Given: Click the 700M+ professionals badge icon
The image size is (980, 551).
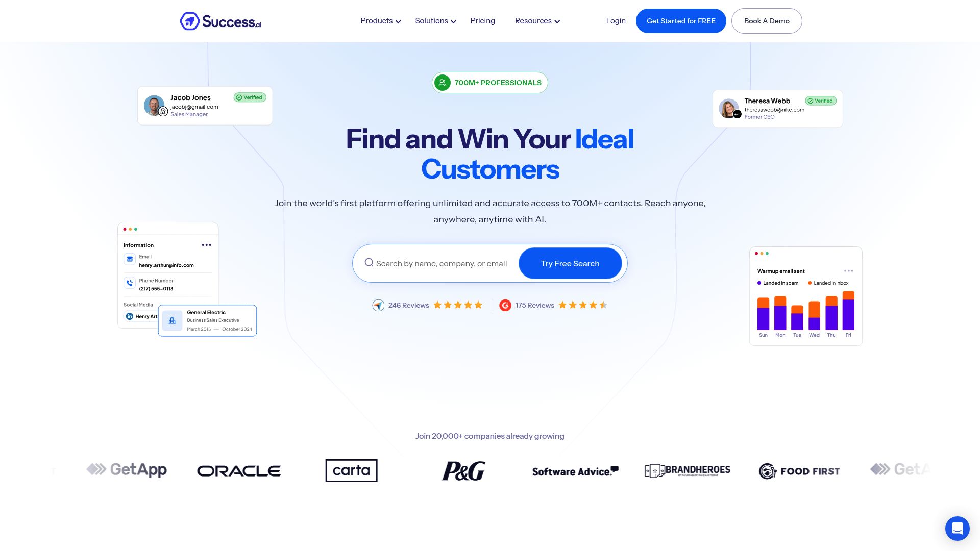Looking at the screenshot, I should pos(442,82).
